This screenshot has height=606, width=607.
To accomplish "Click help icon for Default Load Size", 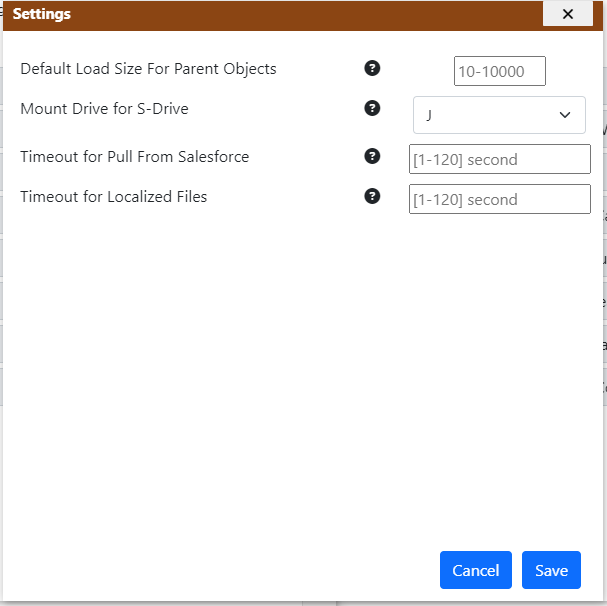I will 372,68.
